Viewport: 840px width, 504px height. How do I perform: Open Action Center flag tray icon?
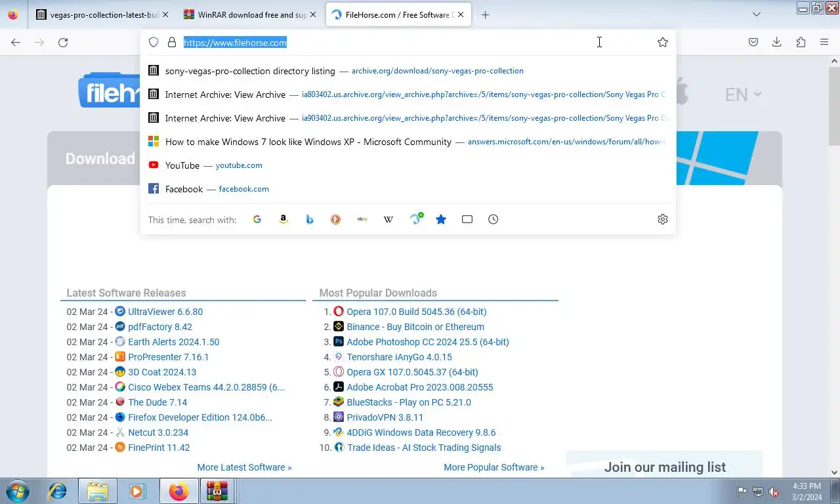(x=742, y=492)
